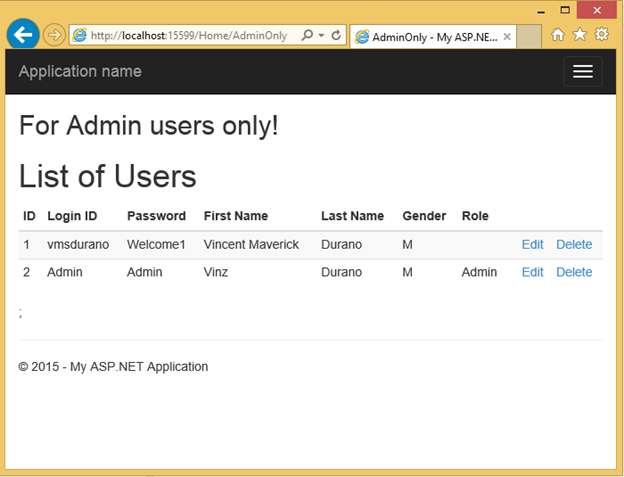The width and height of the screenshot is (624, 477).
Task: Edit the Admin user row
Action: (x=532, y=272)
